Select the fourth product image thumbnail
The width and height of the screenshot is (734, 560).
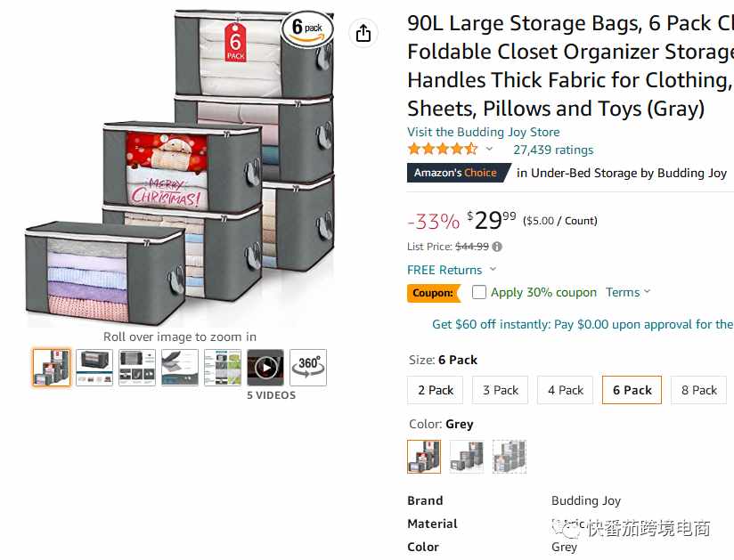[x=180, y=368]
